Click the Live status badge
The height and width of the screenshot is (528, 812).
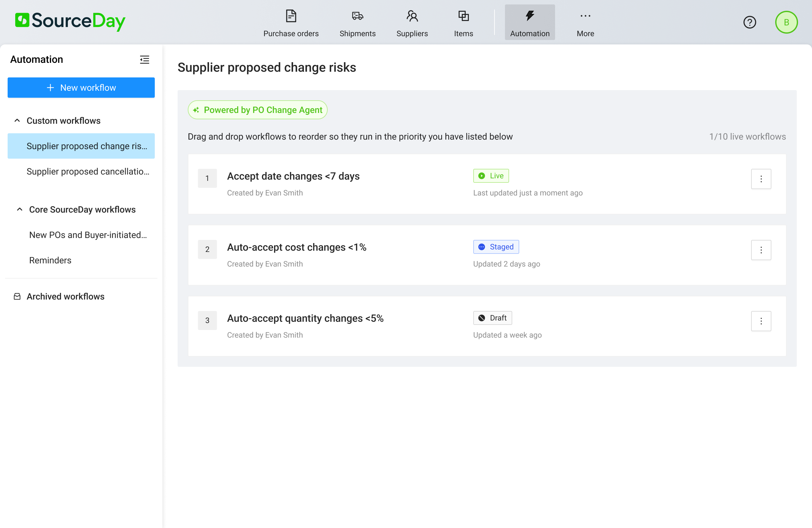[491, 176]
